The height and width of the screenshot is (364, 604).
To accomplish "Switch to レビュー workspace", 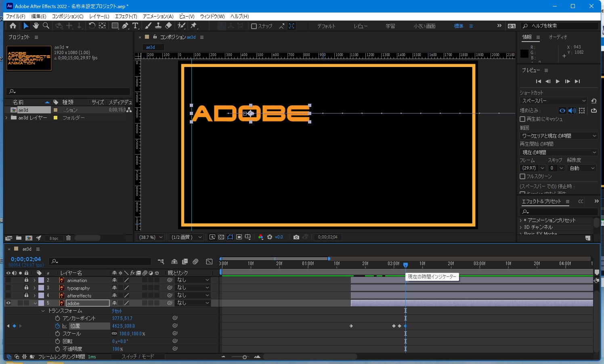I will point(361,26).
